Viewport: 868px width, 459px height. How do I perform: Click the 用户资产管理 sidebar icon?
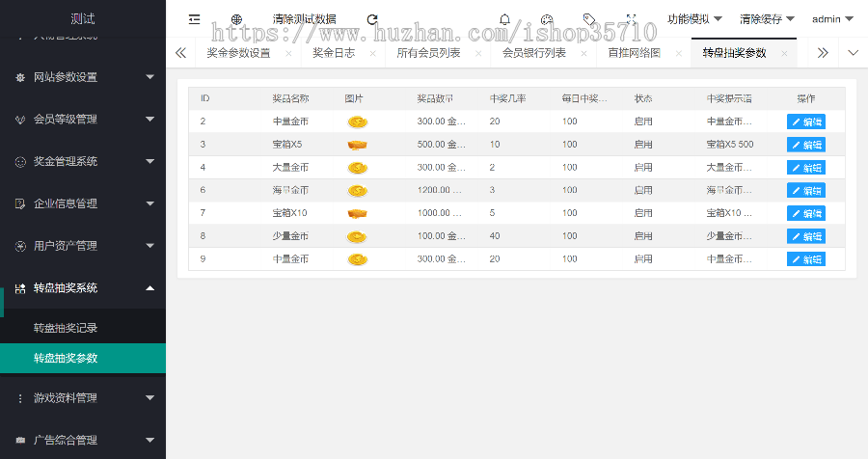tap(20, 246)
